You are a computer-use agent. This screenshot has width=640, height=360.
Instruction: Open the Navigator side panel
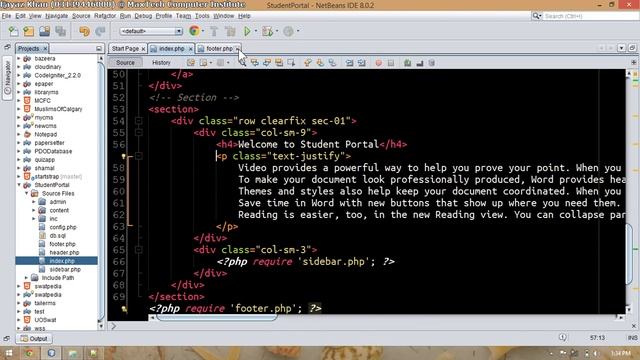pos(7,78)
